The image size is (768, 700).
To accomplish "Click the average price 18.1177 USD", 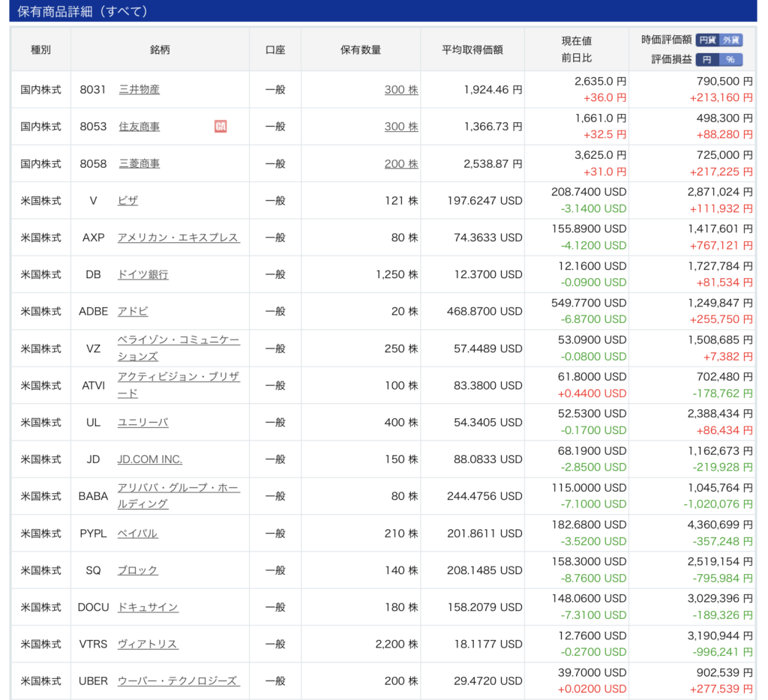I will [x=488, y=645].
